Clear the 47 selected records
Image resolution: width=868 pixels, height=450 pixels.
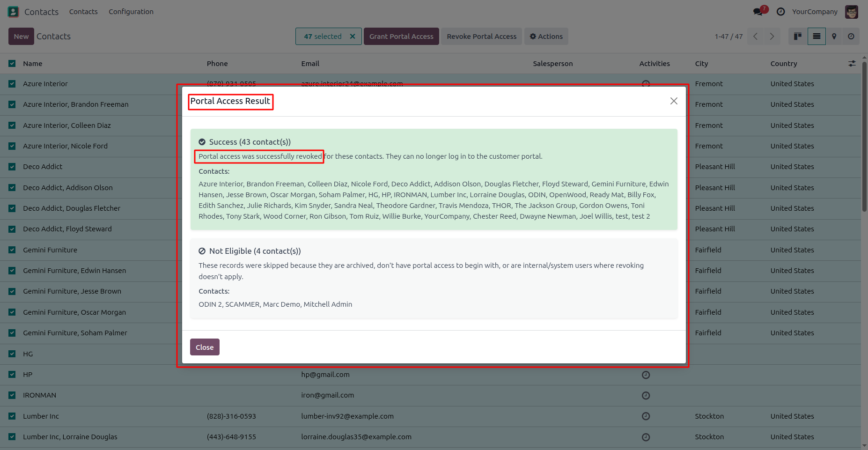[353, 37]
